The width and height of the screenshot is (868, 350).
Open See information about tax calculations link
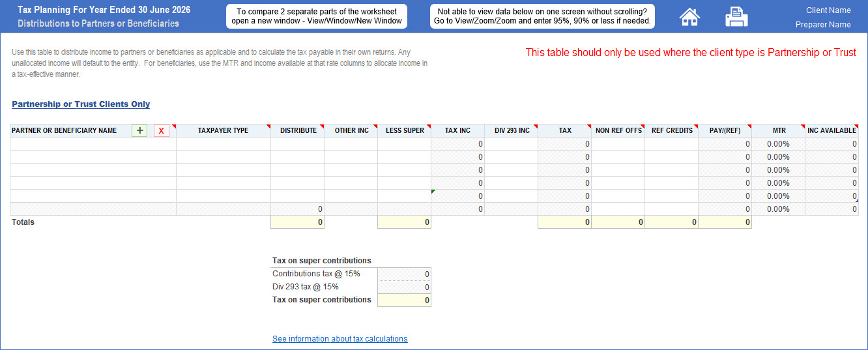tap(340, 339)
